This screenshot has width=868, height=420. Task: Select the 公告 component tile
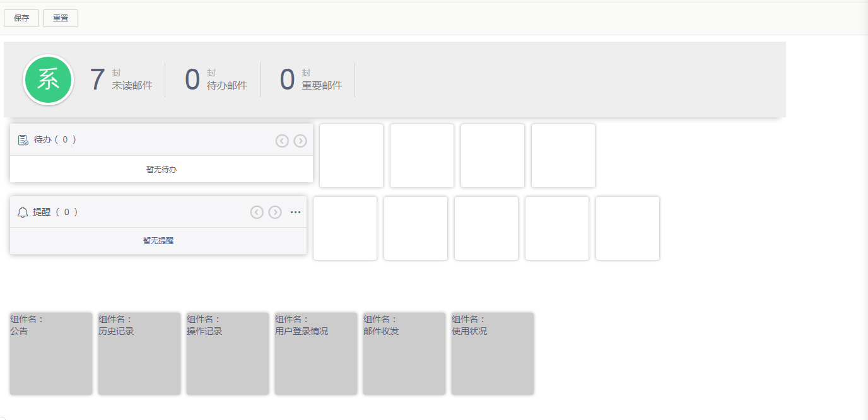51,354
